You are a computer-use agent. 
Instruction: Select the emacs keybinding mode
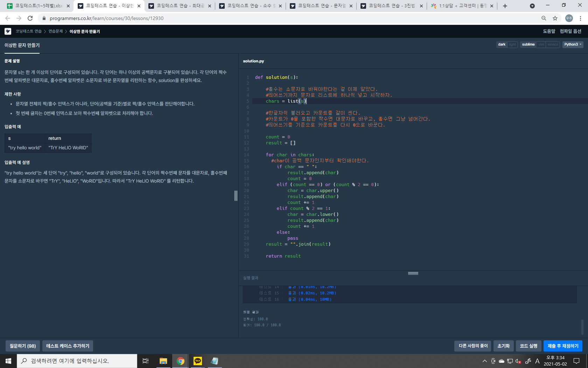(553, 45)
